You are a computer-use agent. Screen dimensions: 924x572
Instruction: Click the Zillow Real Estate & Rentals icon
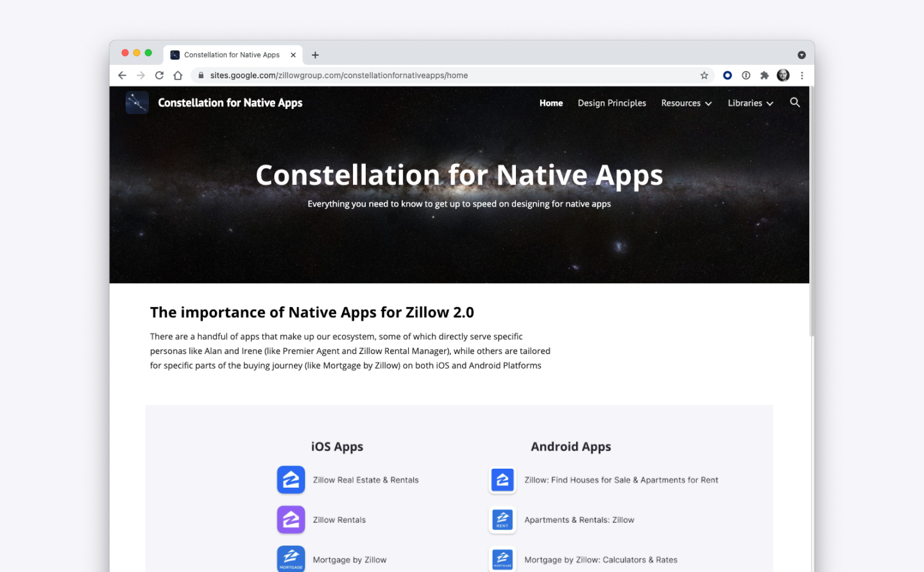point(291,480)
